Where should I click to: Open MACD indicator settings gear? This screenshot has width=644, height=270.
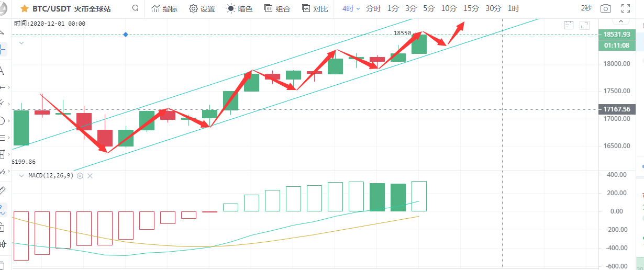pos(80,176)
